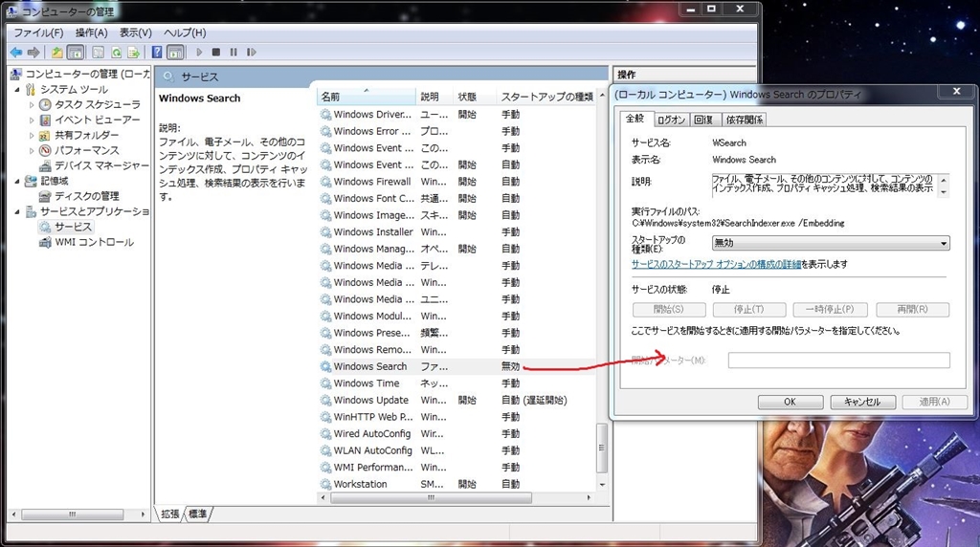Select the Wired AutoConfig service row
The image size is (980, 547).
(457, 434)
